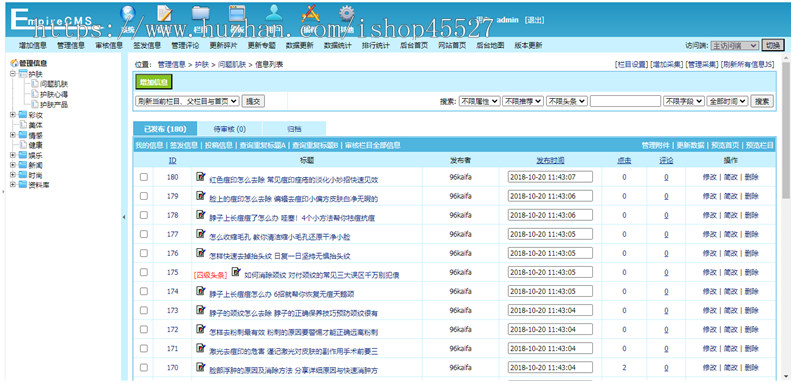
Task: Open the gear Other-settings icon in header
Action: (346, 14)
